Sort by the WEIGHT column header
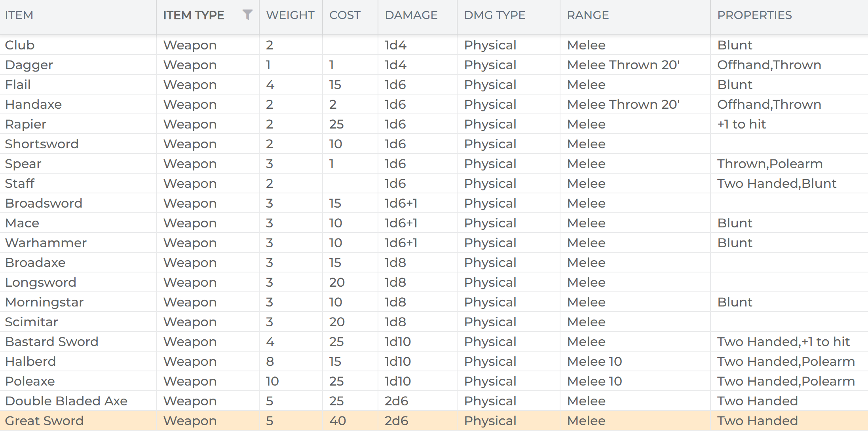The width and height of the screenshot is (868, 435). [x=290, y=15]
